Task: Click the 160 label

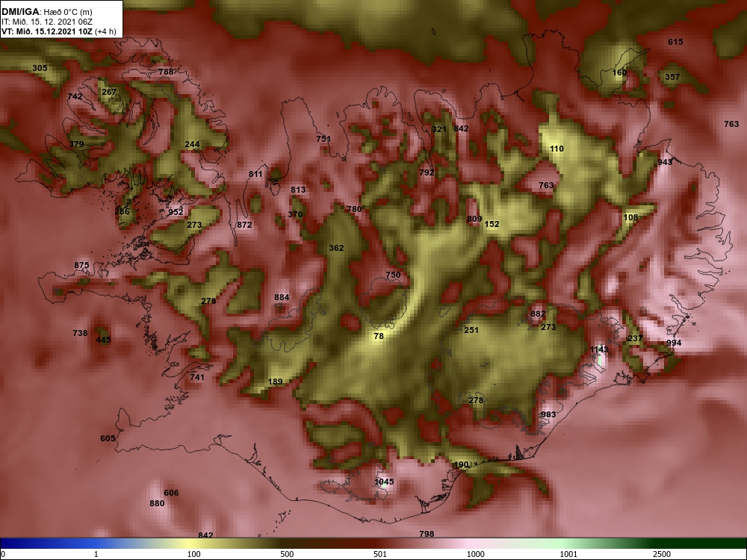Action: [x=619, y=73]
